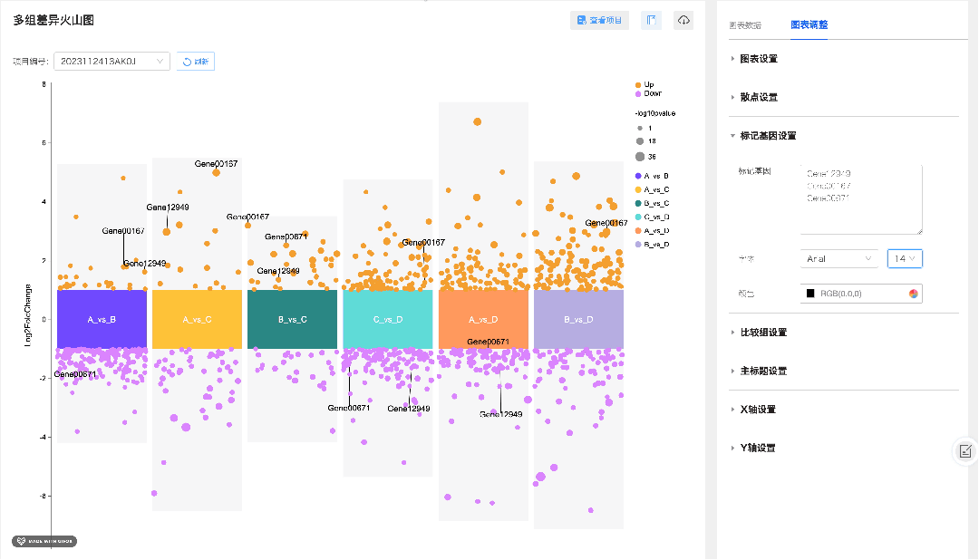Toggle the Down series in legend
Viewport: 979px width, 560px height.
pyautogui.click(x=646, y=93)
